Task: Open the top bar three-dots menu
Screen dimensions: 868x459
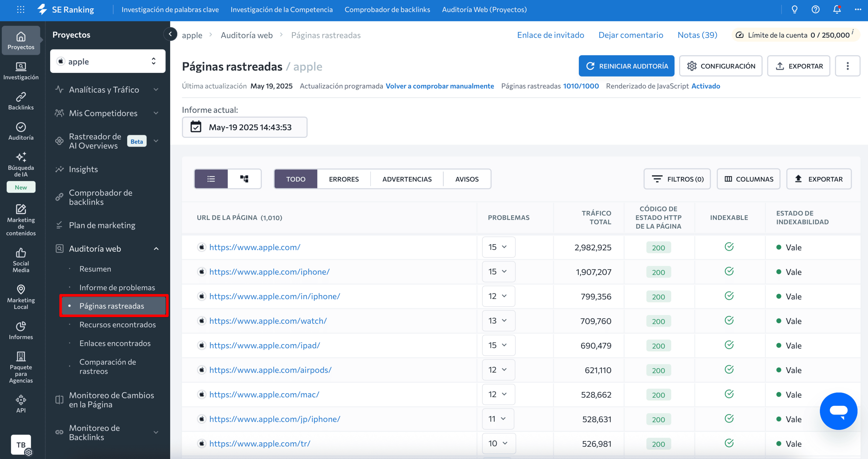Action: (x=858, y=9)
